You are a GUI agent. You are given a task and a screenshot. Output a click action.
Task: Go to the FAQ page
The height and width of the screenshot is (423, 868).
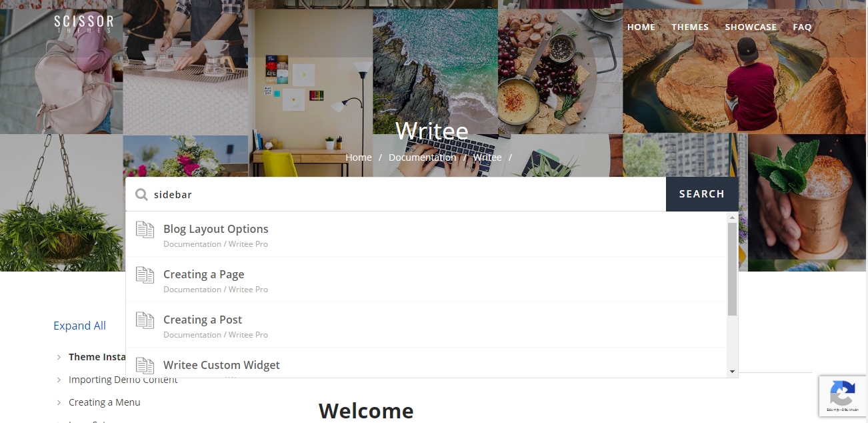(802, 27)
